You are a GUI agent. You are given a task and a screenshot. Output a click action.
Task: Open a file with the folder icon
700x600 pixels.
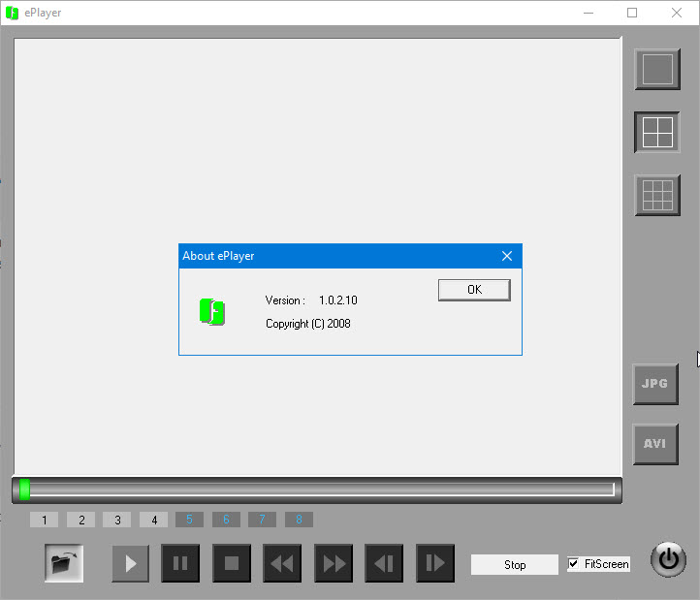(64, 563)
